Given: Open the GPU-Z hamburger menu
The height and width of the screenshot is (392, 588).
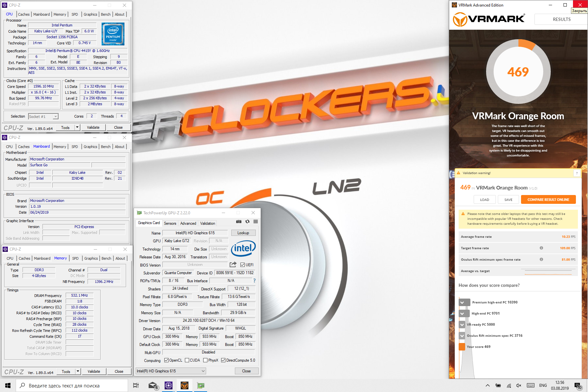Looking at the screenshot, I should click(255, 221).
